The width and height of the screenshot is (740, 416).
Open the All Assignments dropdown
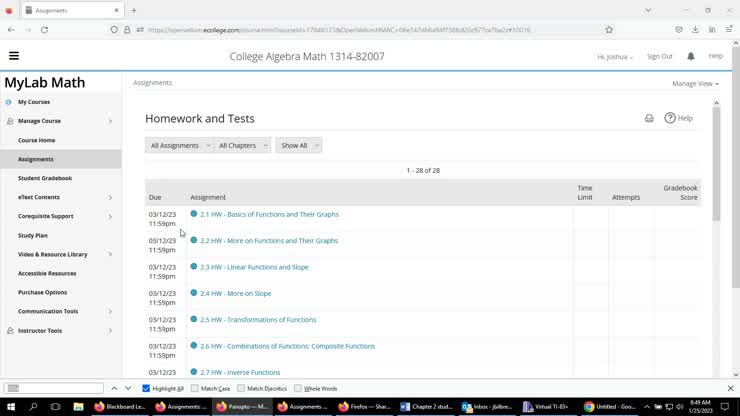pos(179,145)
